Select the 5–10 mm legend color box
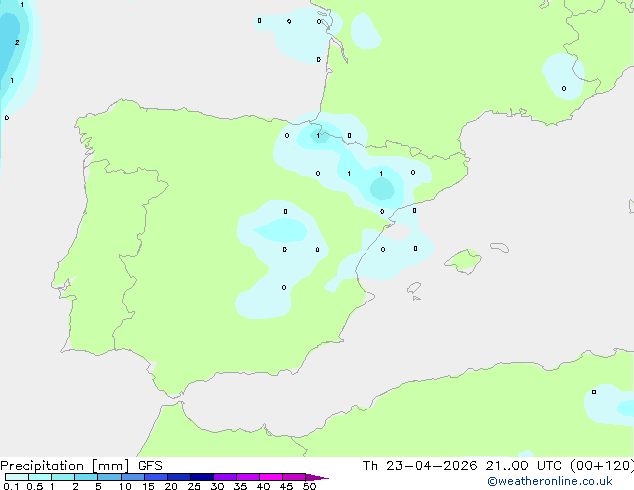 point(109,477)
